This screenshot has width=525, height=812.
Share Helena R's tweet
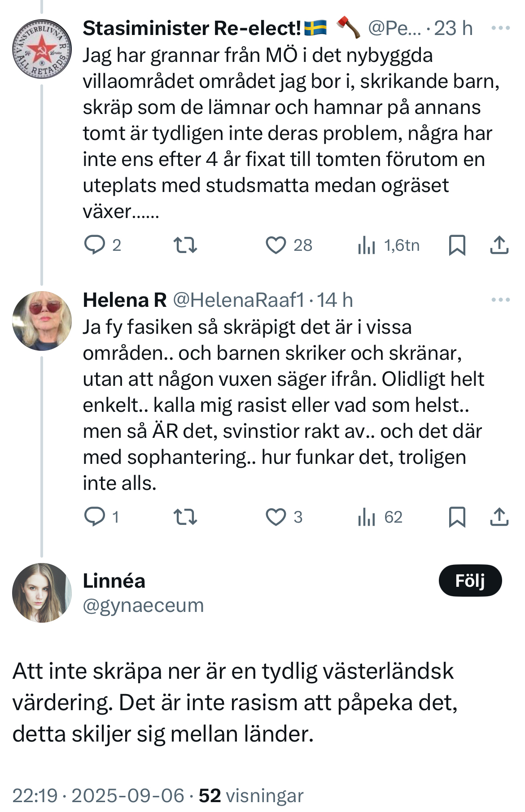click(x=499, y=517)
